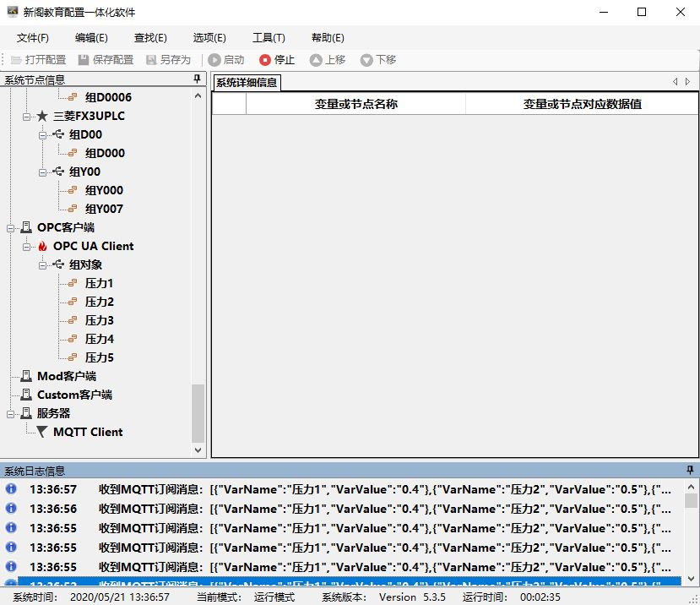Click the Save Config (保存配置) disk icon
The height and width of the screenshot is (605, 700).
tap(84, 60)
